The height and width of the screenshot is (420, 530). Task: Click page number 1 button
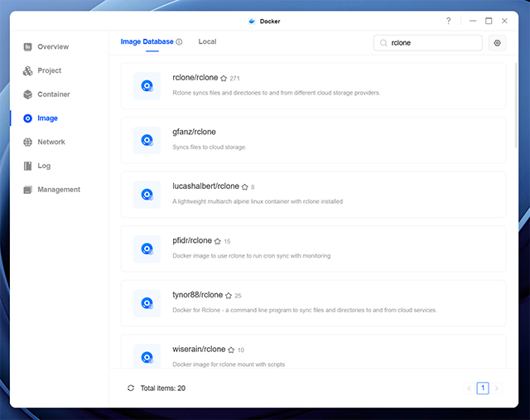[484, 388]
